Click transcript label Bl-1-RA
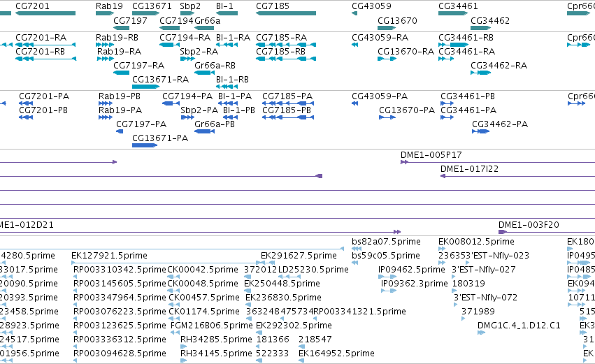The height and width of the screenshot is (364, 595). 233,38
